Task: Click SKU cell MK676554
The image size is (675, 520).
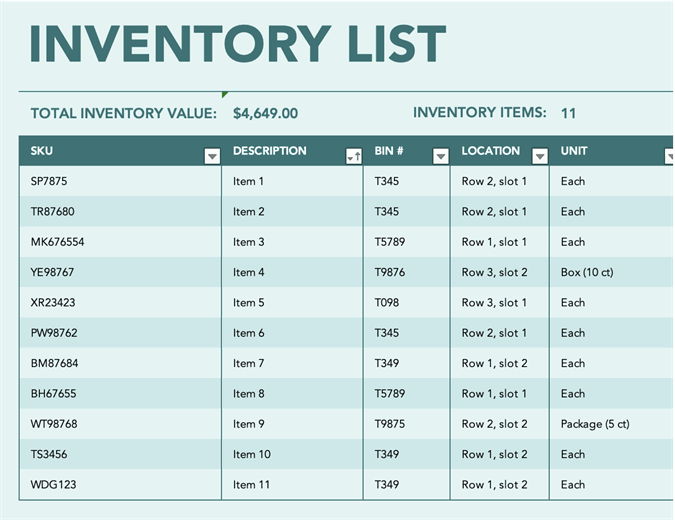Action: 58,242
